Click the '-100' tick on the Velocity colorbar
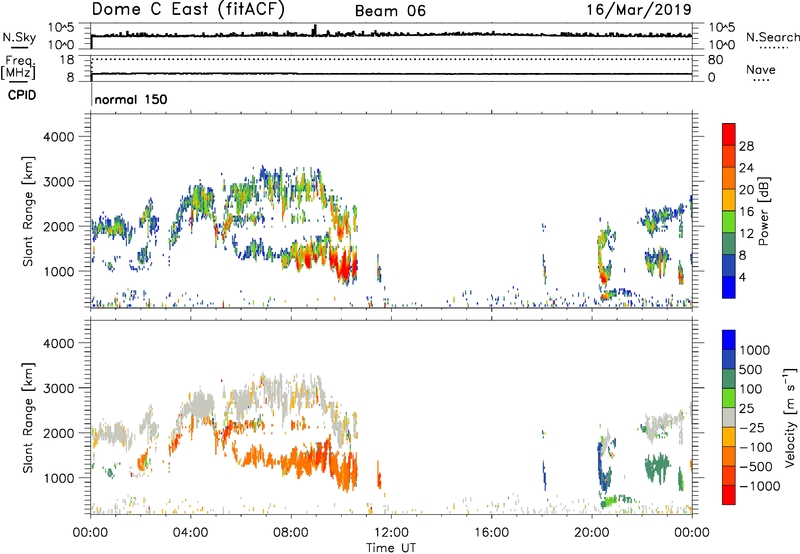Image resolution: width=800 pixels, height=554 pixels. (757, 447)
